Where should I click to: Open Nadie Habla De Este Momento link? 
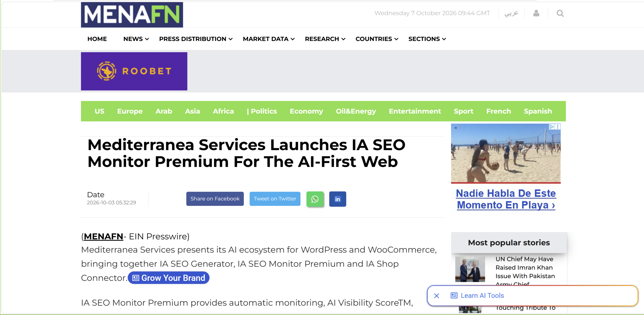click(x=506, y=199)
